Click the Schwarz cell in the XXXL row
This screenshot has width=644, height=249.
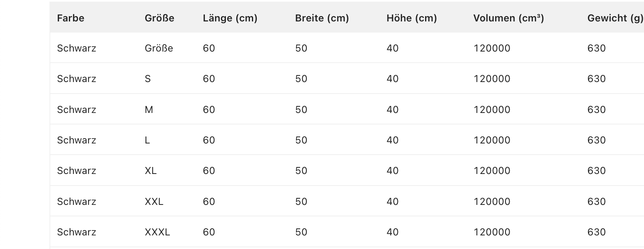pyautogui.click(x=77, y=232)
